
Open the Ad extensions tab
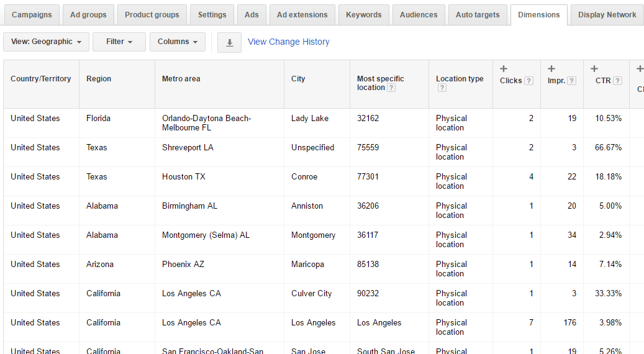pos(302,15)
